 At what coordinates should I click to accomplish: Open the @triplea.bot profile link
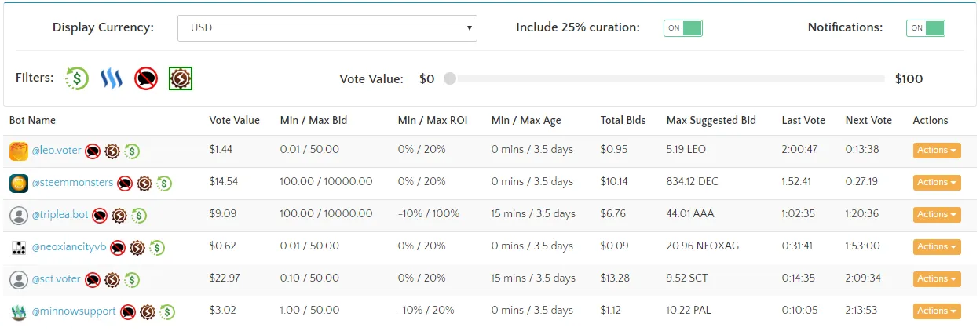coord(60,215)
